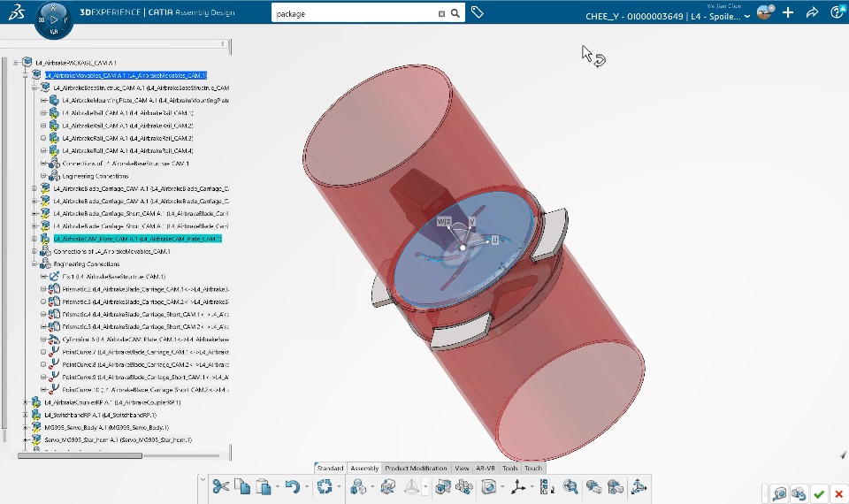Click the magnifier preview icon beside OK
Viewport: 849px width, 504px height.
(779, 493)
